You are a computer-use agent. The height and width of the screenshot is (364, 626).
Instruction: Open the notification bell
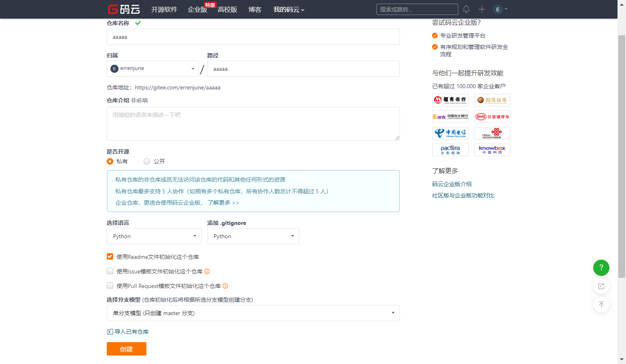[466, 9]
